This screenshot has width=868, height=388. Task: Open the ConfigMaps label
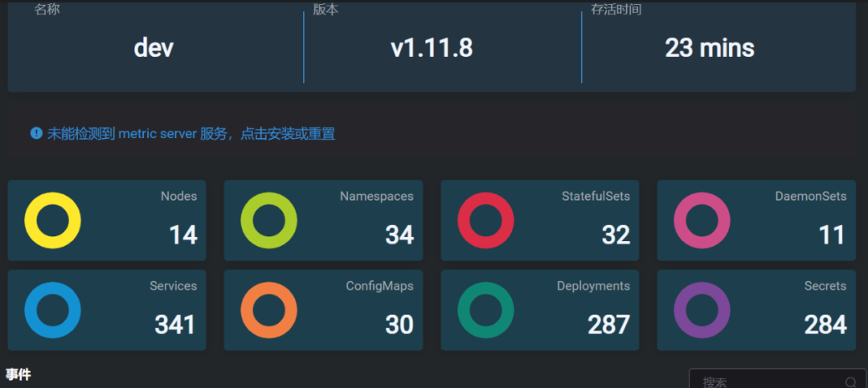[x=379, y=286]
